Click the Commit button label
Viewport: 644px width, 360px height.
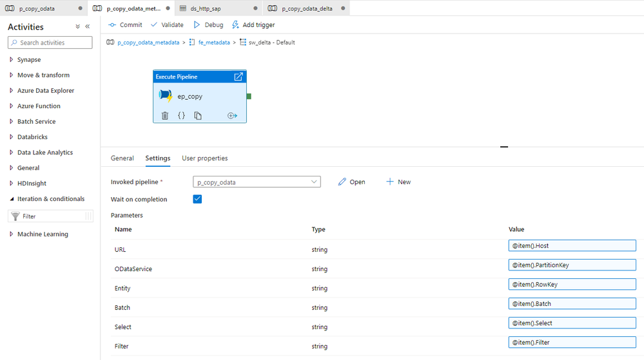pyautogui.click(x=131, y=25)
